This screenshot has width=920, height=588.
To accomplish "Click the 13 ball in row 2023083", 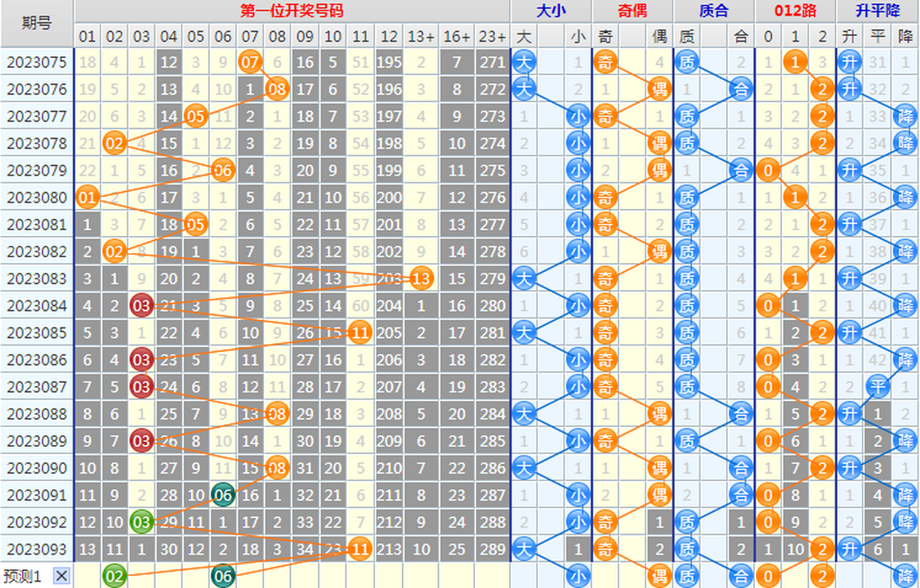I will click(x=422, y=278).
